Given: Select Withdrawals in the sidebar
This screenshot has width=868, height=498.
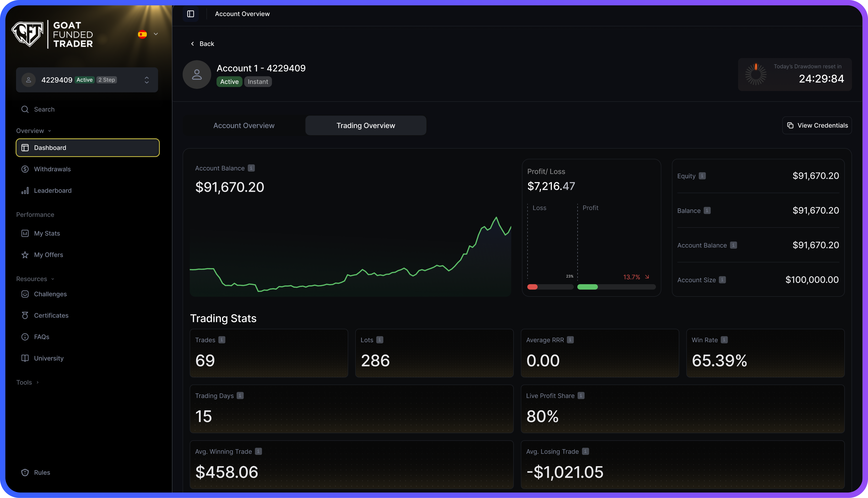Looking at the screenshot, I should coord(52,169).
